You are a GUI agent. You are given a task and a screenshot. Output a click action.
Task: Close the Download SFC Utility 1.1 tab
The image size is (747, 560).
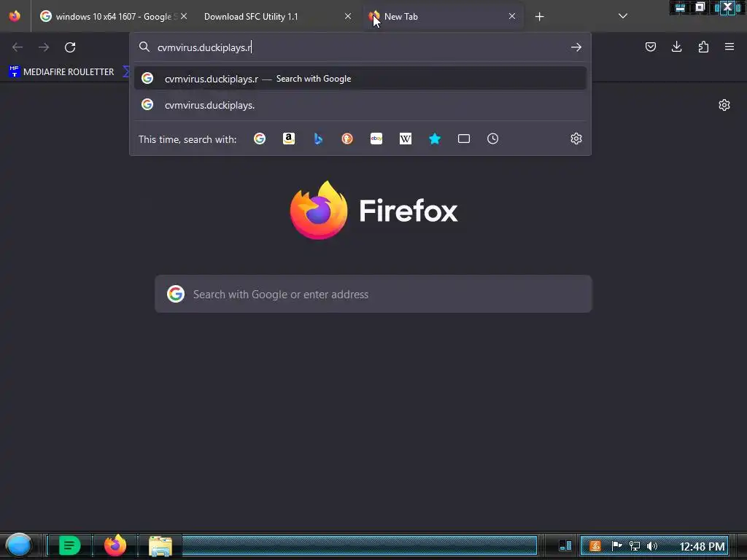point(348,16)
